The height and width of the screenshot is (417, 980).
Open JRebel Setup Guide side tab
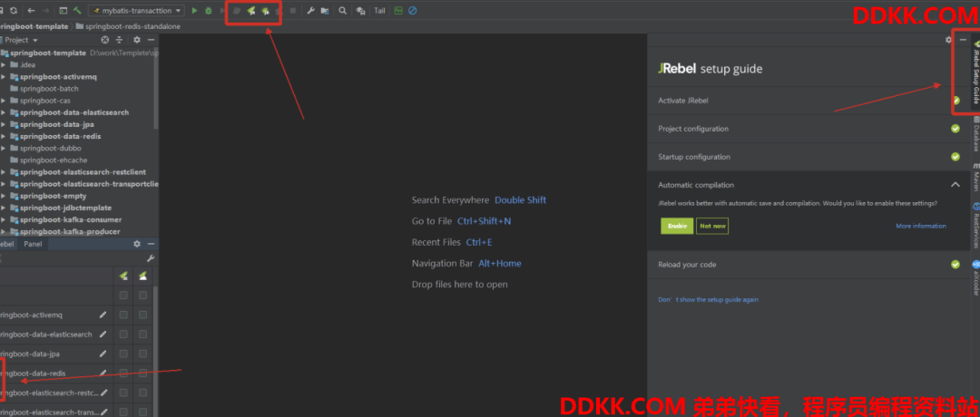[x=975, y=73]
